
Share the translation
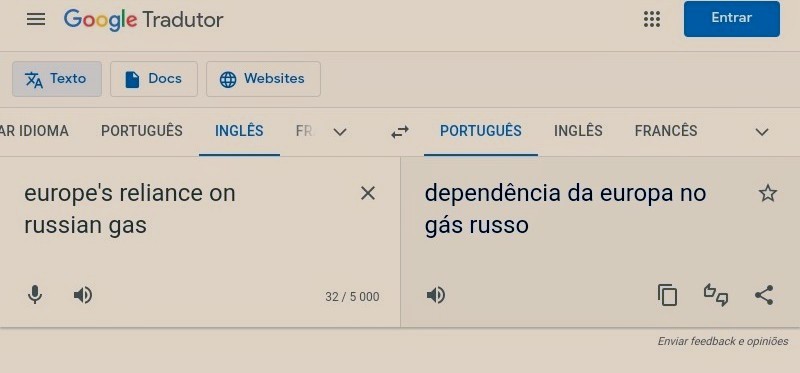click(764, 295)
